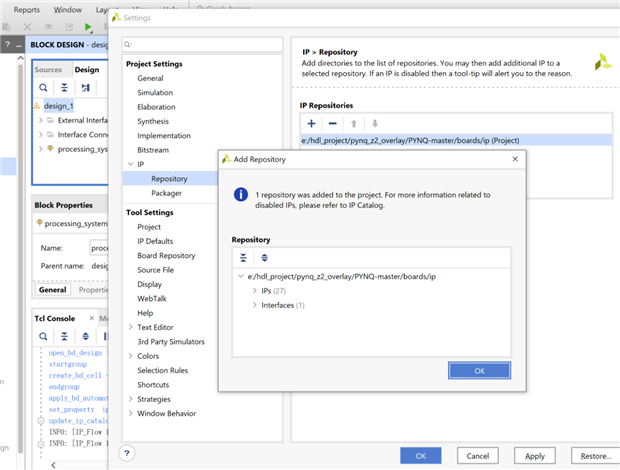Select Implementation settings

(164, 136)
